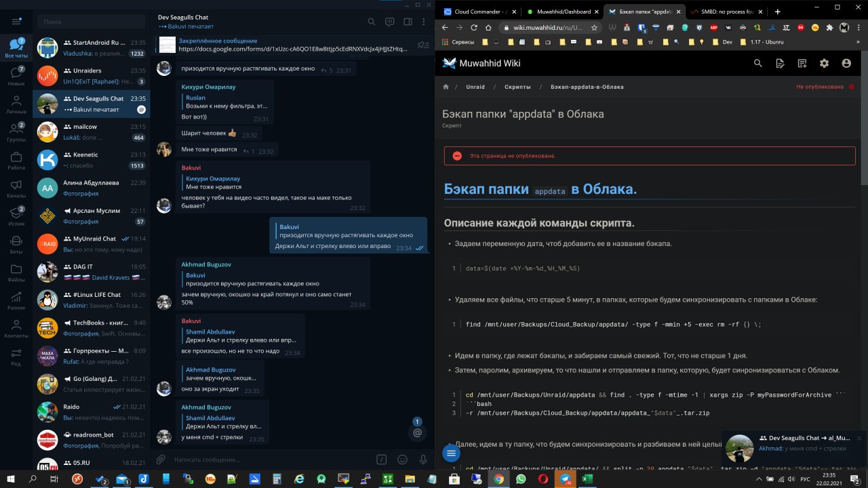Open 1.17 - Ubunru bookmarks folder
Image resolution: width=868 pixels, height=488 pixels.
coord(762,41)
